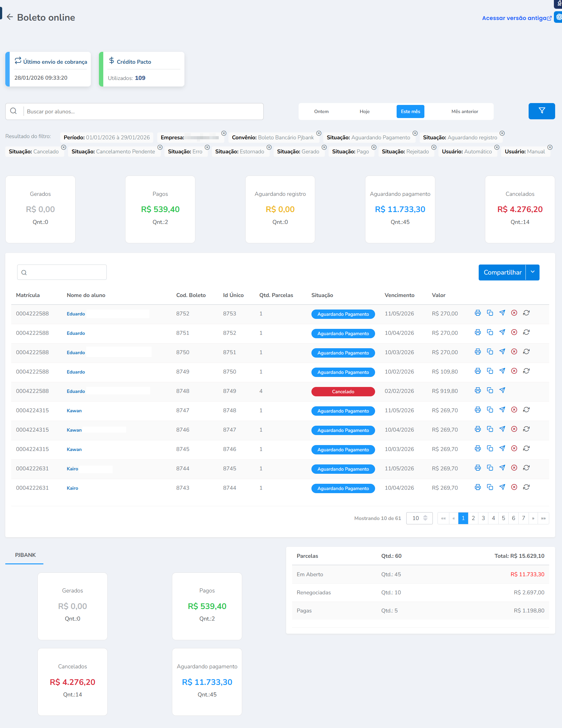Image resolution: width=562 pixels, height=728 pixels.
Task: Open the blue filter funnel button
Action: (x=541, y=111)
